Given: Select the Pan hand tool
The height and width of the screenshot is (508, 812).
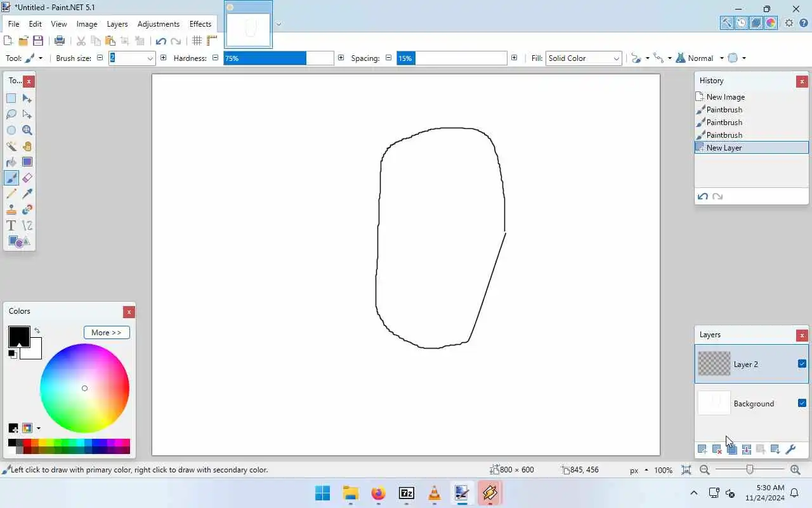Looking at the screenshot, I should click(27, 146).
